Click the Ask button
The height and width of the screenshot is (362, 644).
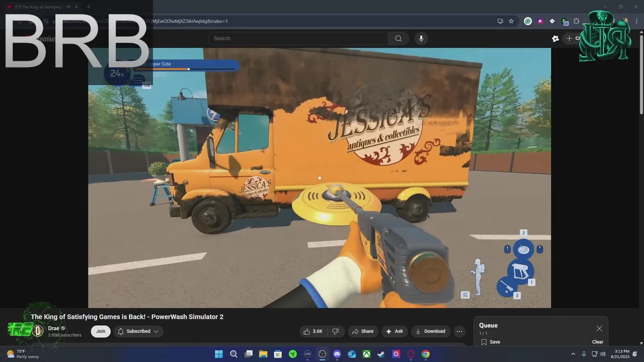click(x=394, y=331)
